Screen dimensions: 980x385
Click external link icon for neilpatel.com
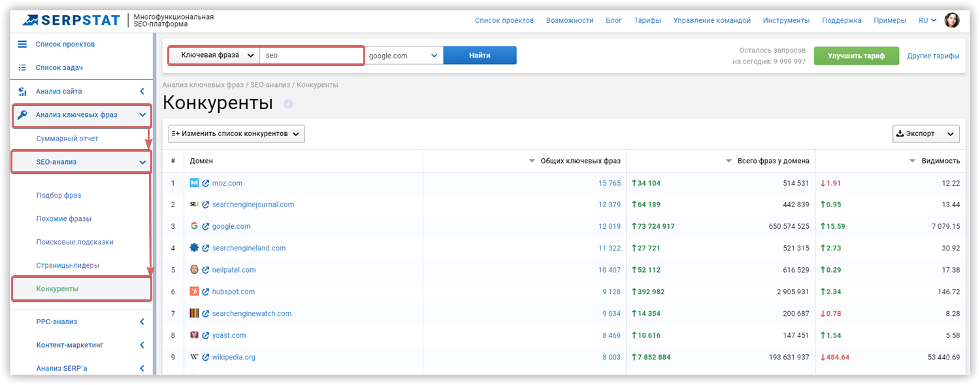205,270
